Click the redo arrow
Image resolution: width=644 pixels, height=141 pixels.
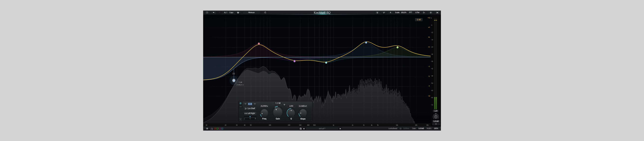219,12
